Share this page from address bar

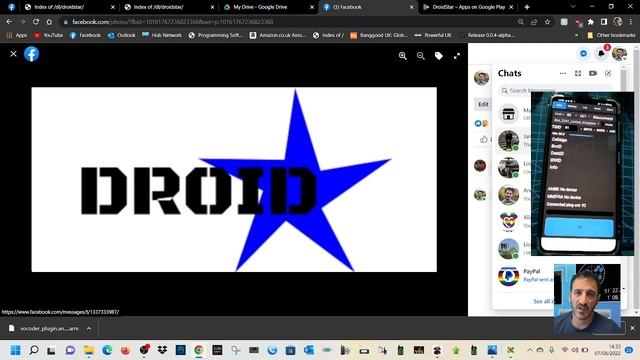tap(534, 22)
